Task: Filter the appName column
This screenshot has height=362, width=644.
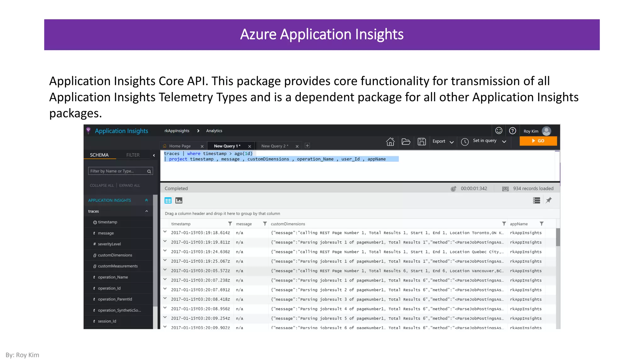Action: pyautogui.click(x=541, y=224)
